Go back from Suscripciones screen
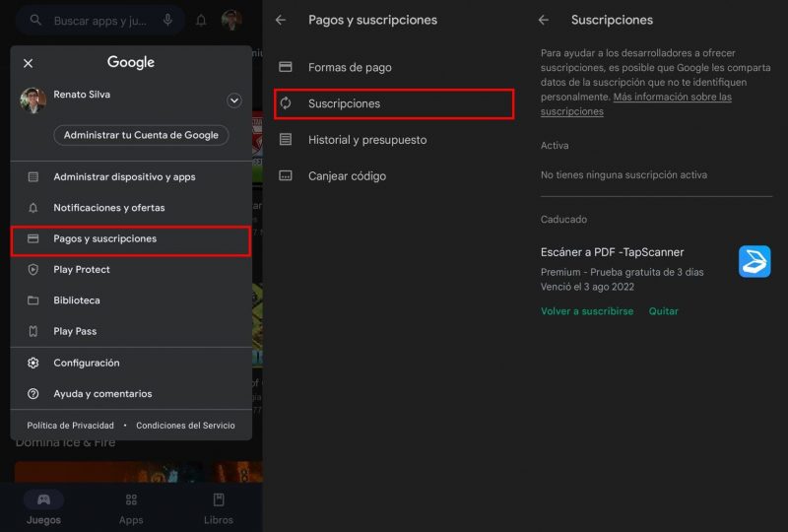This screenshot has height=532, width=788. tap(544, 20)
